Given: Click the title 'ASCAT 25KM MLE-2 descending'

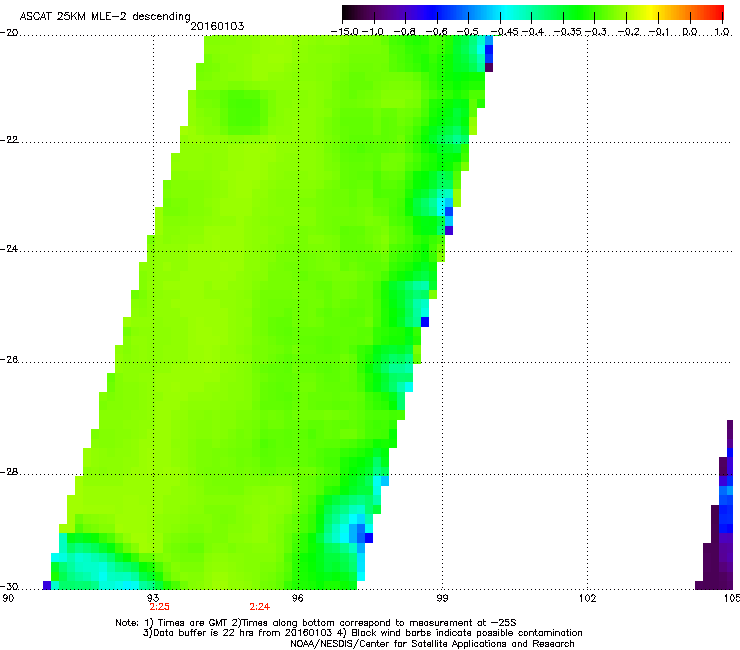Looking at the screenshot, I should pyautogui.click(x=105, y=16).
